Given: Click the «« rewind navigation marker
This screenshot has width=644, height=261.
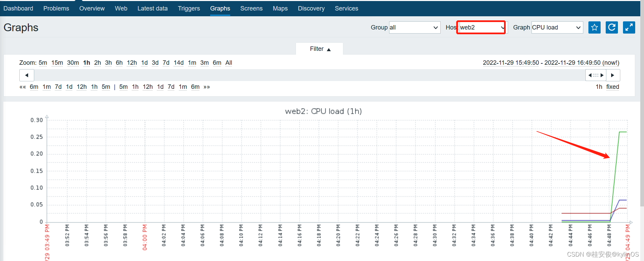Looking at the screenshot, I should [23, 87].
